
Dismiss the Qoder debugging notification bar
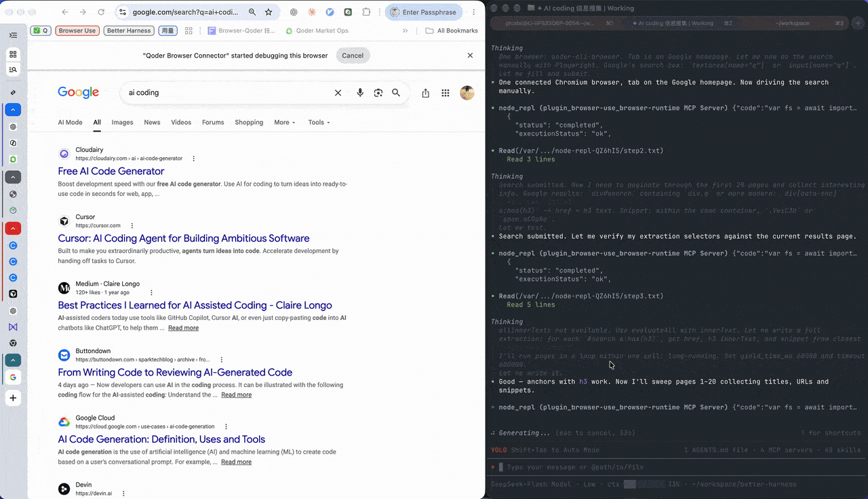[x=471, y=56]
